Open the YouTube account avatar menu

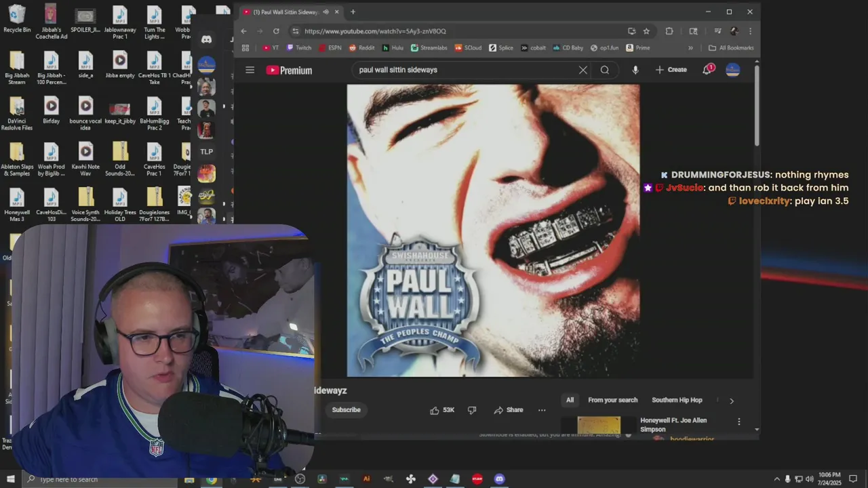click(x=732, y=70)
